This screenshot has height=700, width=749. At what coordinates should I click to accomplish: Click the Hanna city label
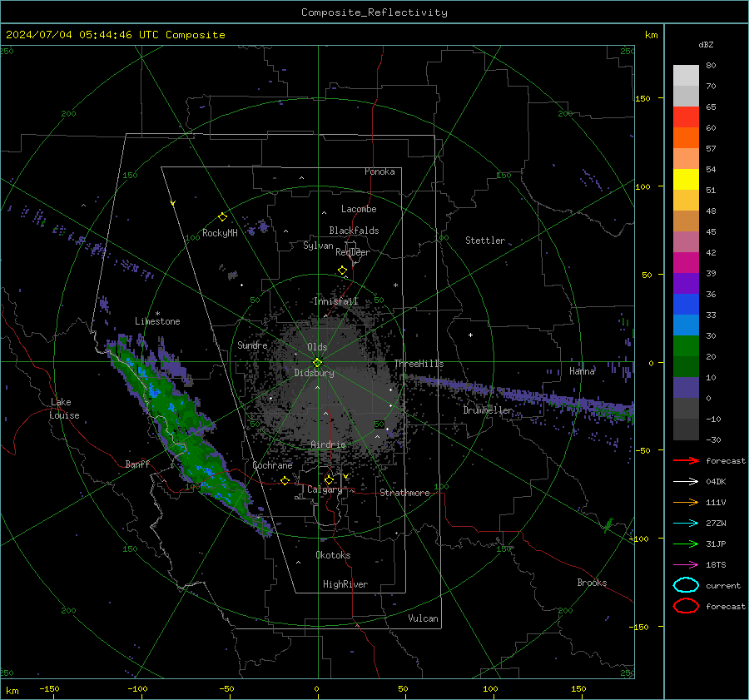click(x=582, y=371)
